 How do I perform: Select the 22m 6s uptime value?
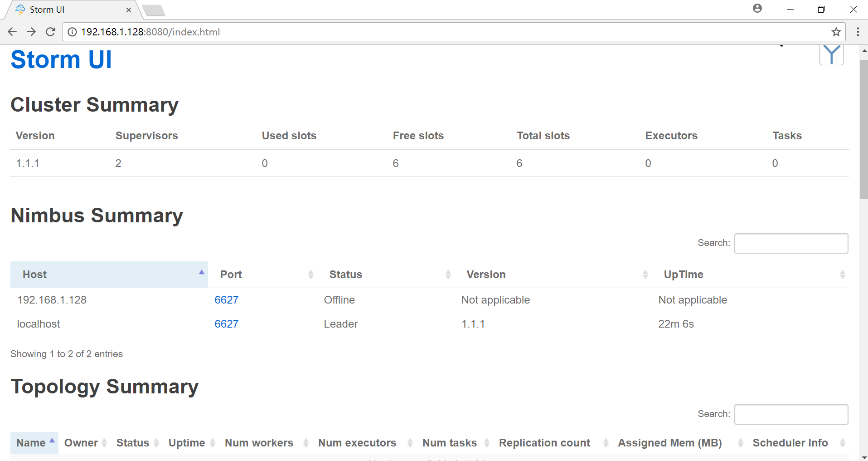pos(676,324)
